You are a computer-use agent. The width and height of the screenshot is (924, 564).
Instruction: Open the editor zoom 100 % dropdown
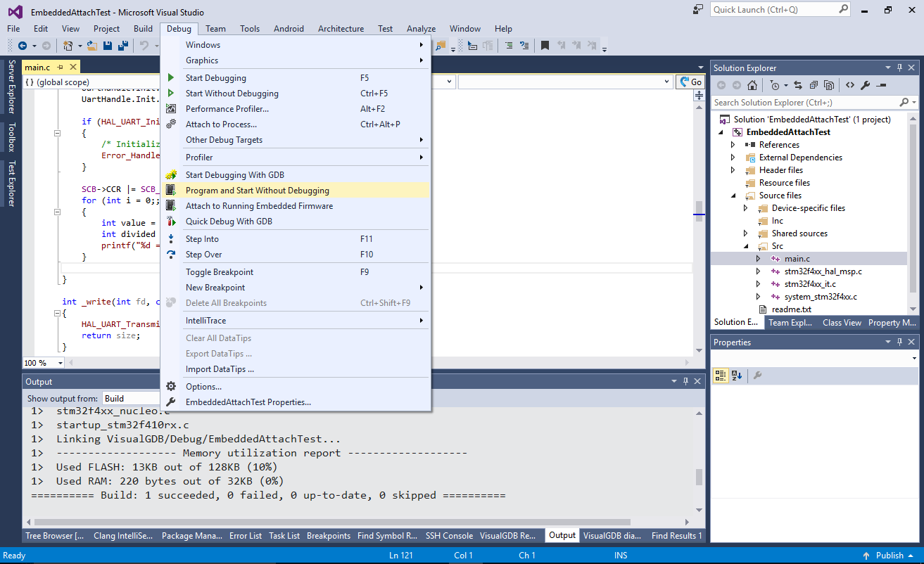[x=60, y=363]
